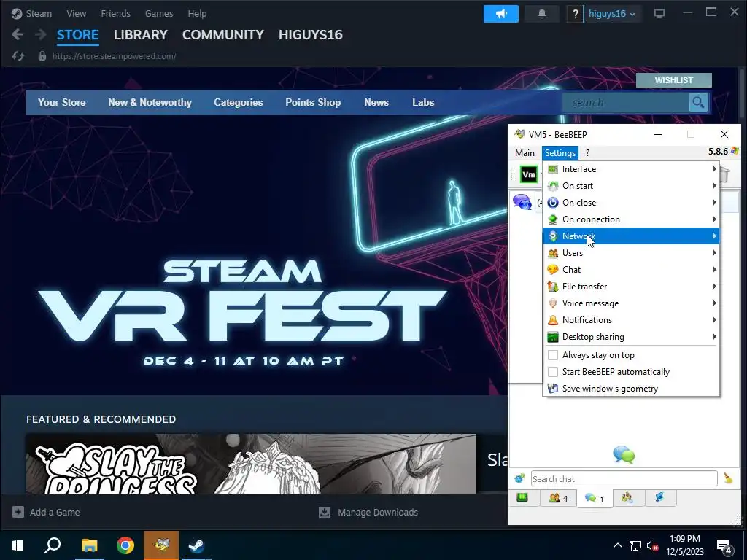Open the Steam COMMUNITY section
This screenshot has width=747, height=560.
coord(223,35)
